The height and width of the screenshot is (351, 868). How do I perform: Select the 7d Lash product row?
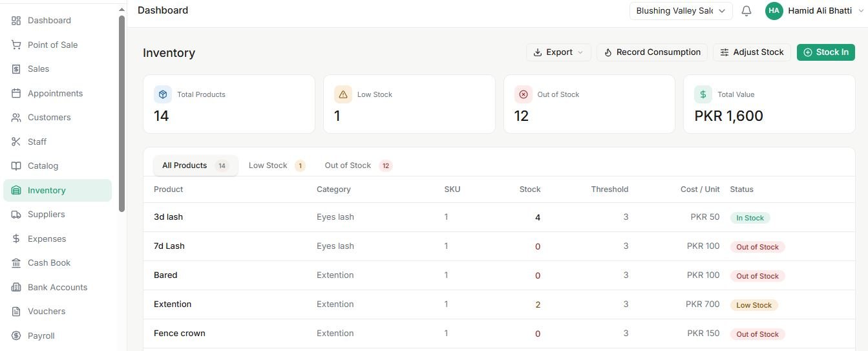[499, 246]
